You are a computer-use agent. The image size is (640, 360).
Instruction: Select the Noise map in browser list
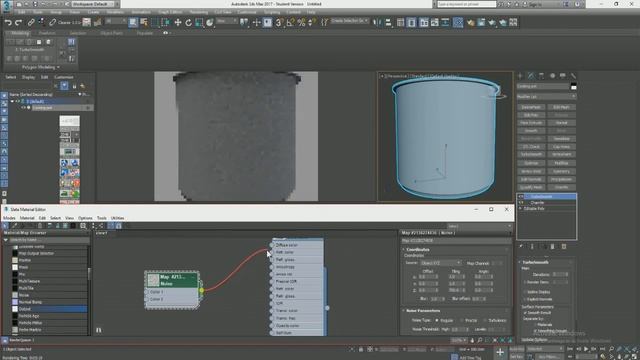pos(24,295)
